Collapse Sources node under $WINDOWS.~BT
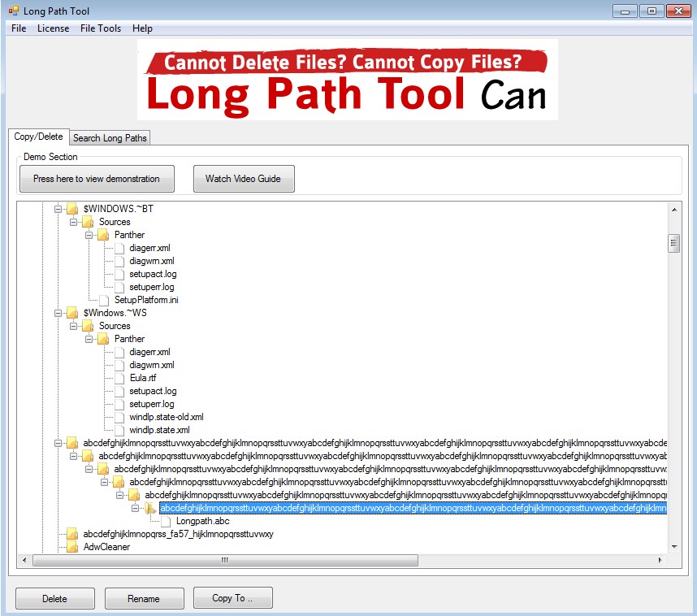Screen dimensions: 697x616 (73, 222)
